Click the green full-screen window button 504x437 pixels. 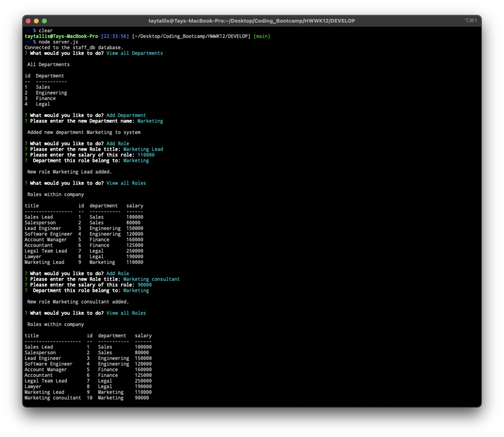45,21
